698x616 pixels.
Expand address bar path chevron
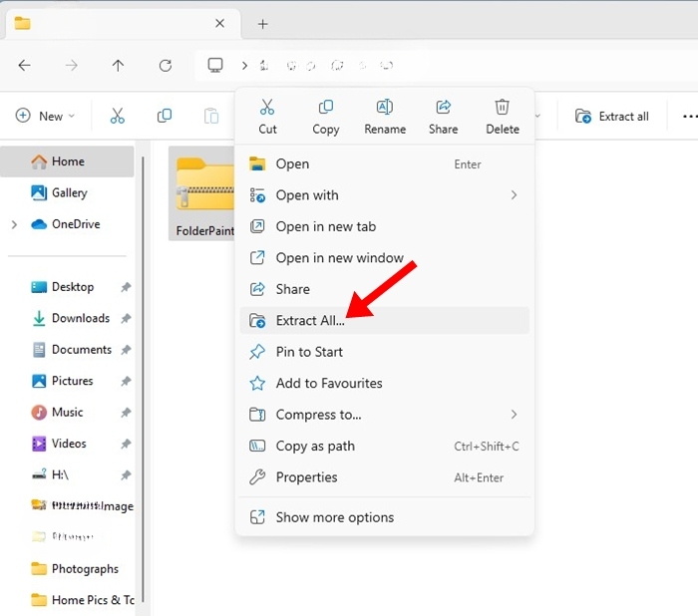pos(244,66)
